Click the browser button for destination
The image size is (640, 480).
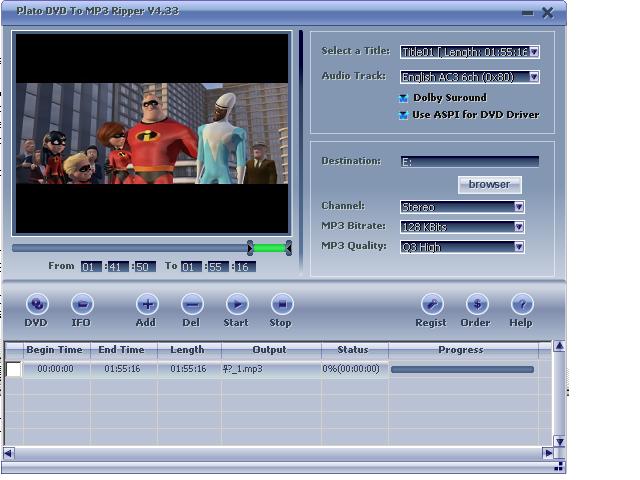pos(489,185)
